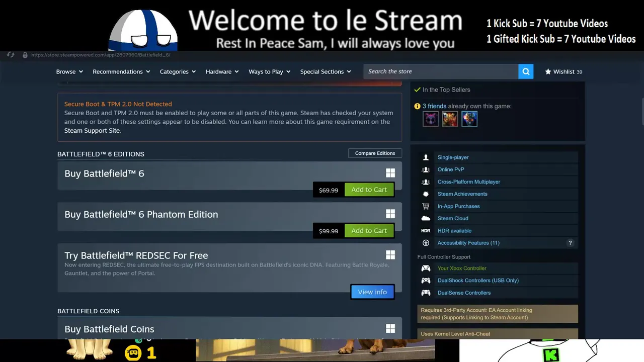Click the Wishlist star icon
644x362 pixels.
548,71
